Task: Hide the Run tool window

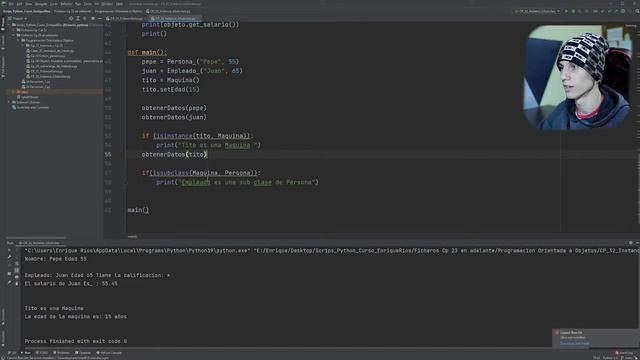Action: [637, 243]
